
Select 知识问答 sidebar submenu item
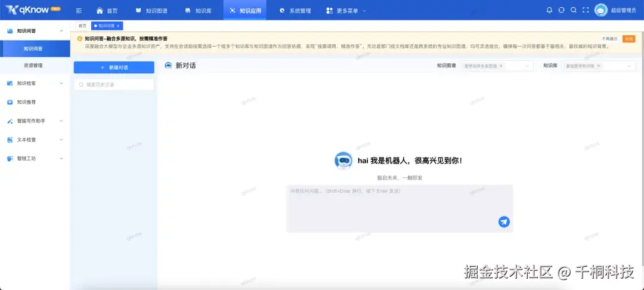35,48
